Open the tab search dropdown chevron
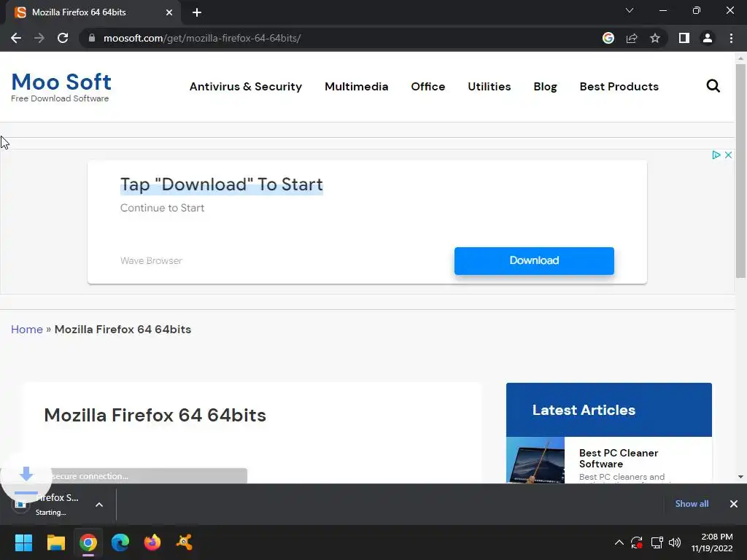 (x=630, y=10)
